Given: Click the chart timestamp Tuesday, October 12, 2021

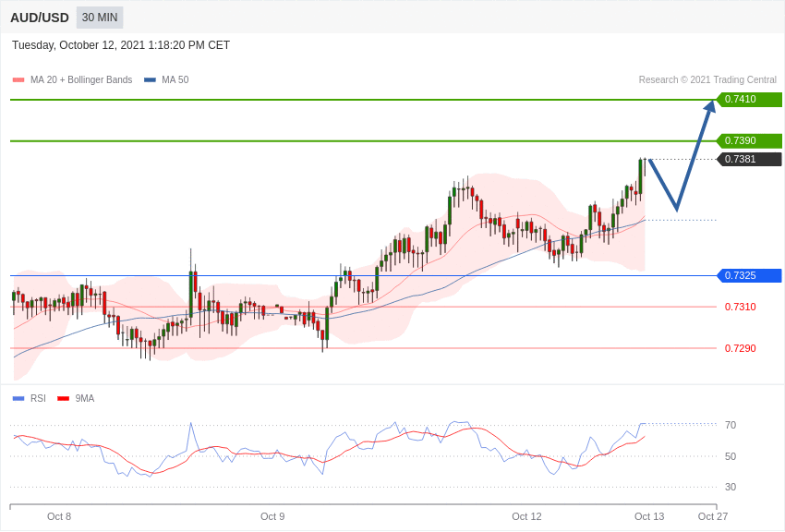Looking at the screenshot, I should 121,45.
